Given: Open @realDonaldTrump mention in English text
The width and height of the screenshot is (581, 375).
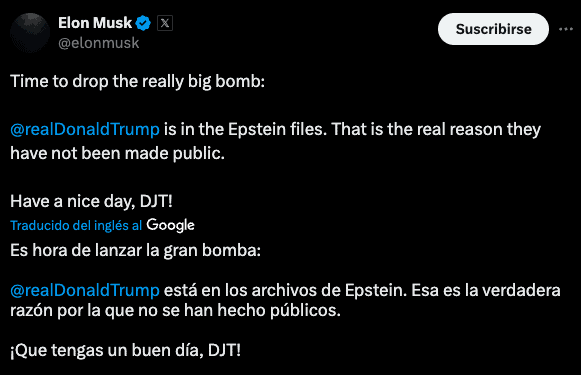Looking at the screenshot, I should 85,129.
